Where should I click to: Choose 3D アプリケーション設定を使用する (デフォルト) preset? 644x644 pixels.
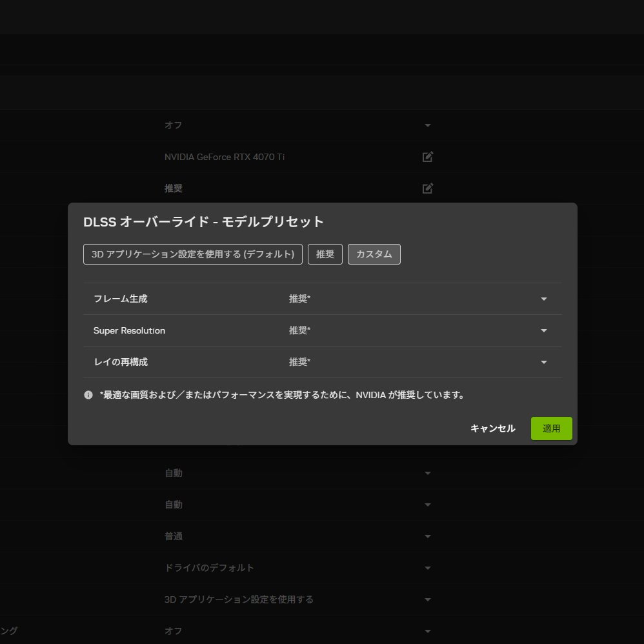click(x=192, y=254)
